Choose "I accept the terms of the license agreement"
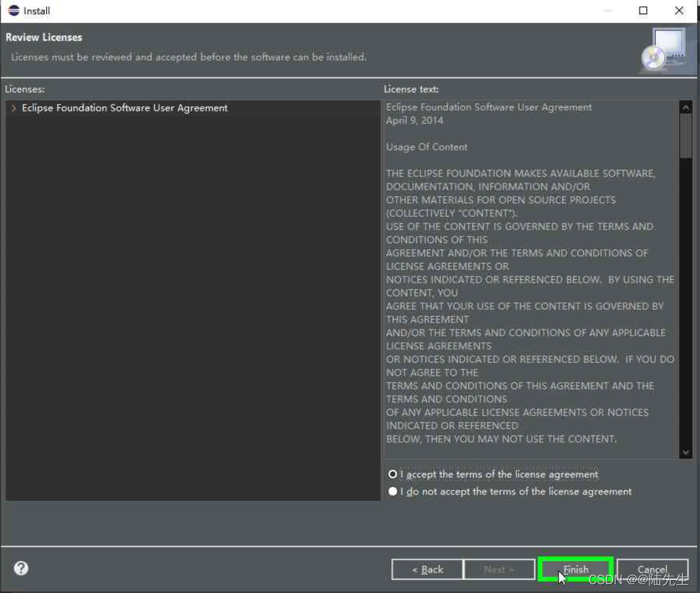Image resolution: width=700 pixels, height=593 pixels. (393, 473)
